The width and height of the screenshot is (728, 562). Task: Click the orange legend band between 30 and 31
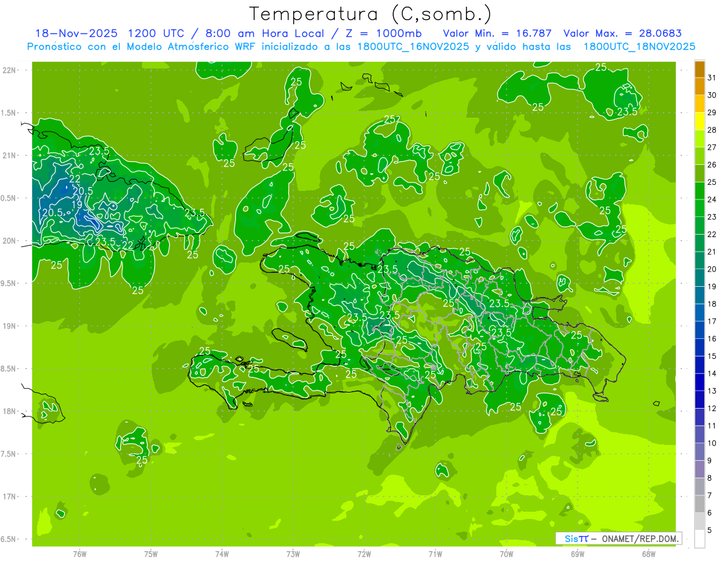pyautogui.click(x=699, y=87)
